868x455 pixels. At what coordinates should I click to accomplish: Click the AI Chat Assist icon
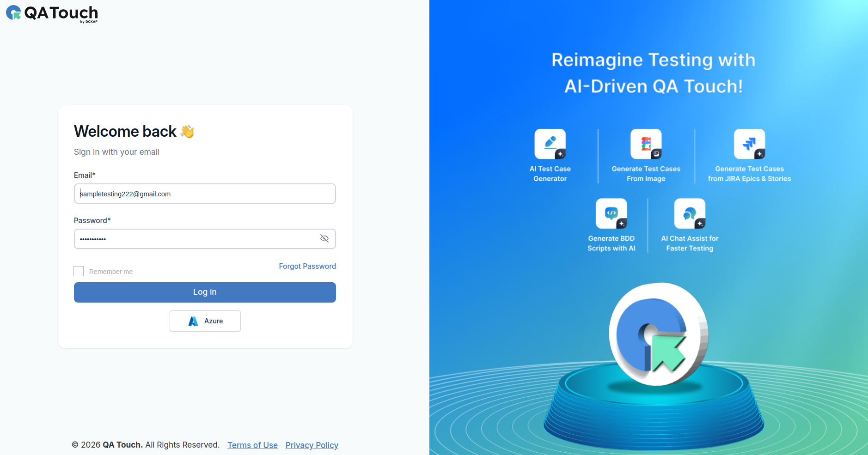(690, 213)
